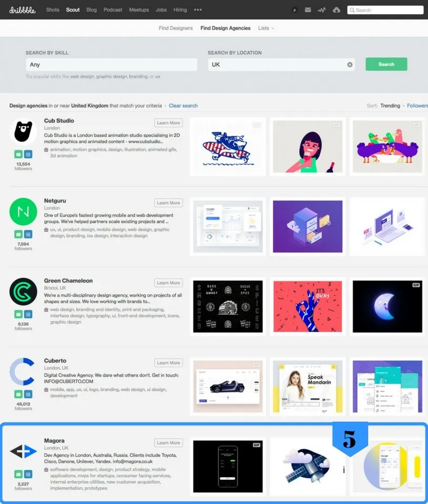This screenshot has width=428, height=504.
Task: Open Cub Studio wine woman shot thumbnail
Action: pos(308,147)
